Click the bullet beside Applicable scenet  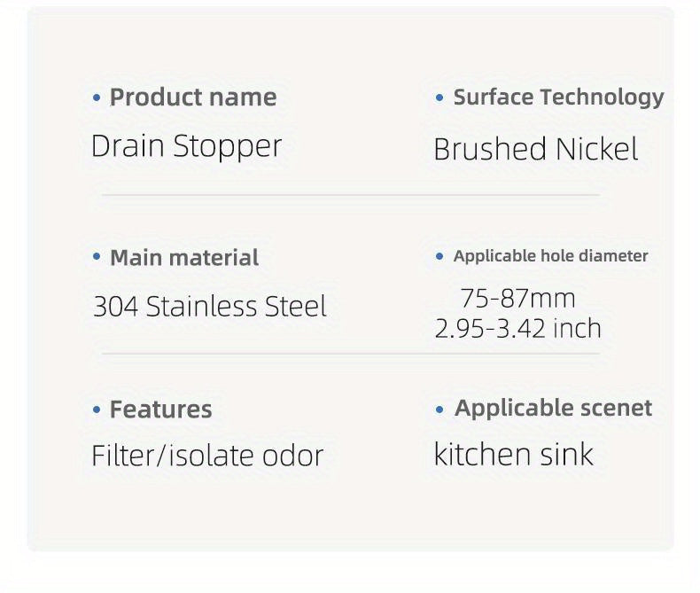[439, 410]
